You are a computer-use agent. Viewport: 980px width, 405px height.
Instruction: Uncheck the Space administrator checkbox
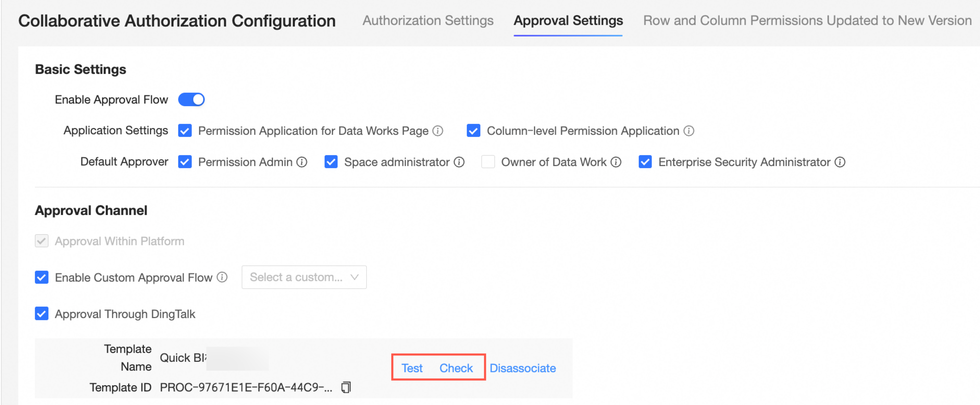[331, 162]
